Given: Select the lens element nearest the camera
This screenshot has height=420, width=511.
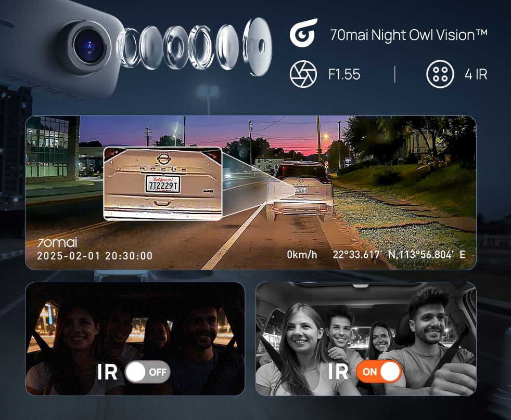Looking at the screenshot, I should pos(128,48).
